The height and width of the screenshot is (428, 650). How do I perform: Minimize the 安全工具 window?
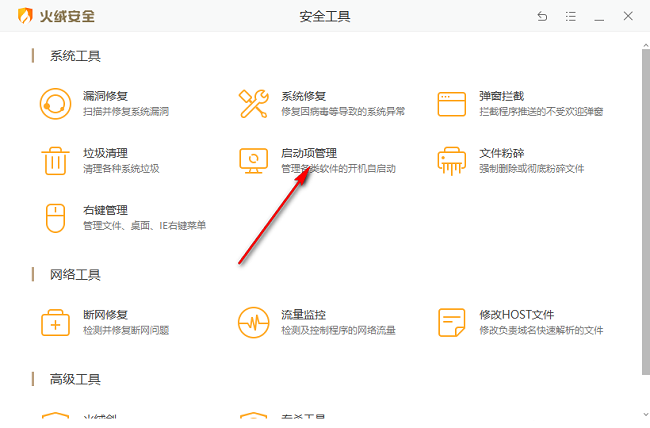600,16
